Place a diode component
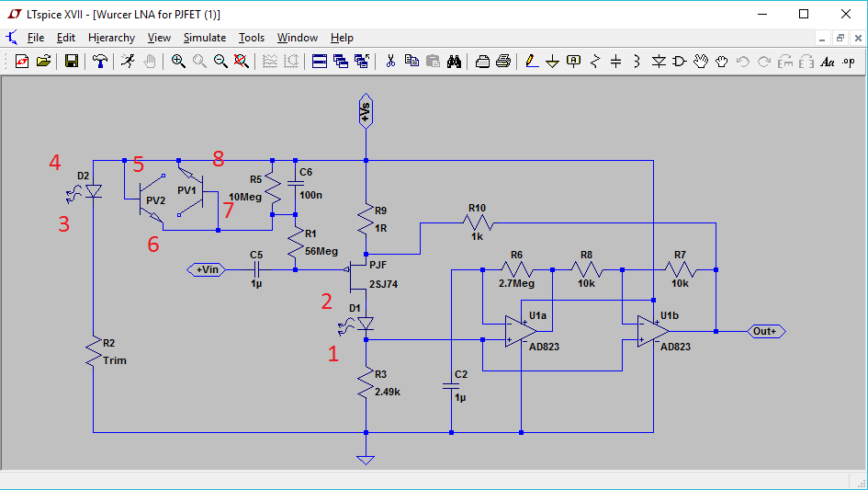 (x=659, y=61)
